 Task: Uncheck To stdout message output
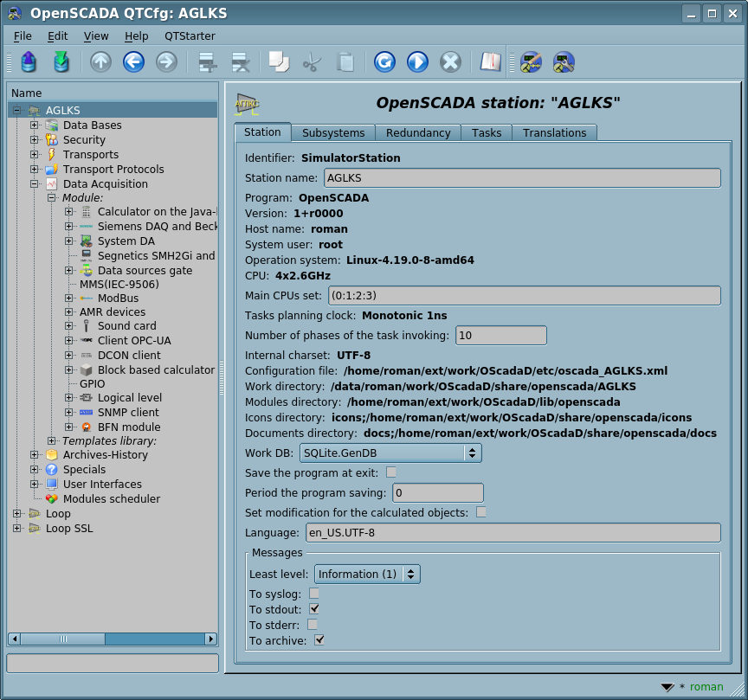314,609
